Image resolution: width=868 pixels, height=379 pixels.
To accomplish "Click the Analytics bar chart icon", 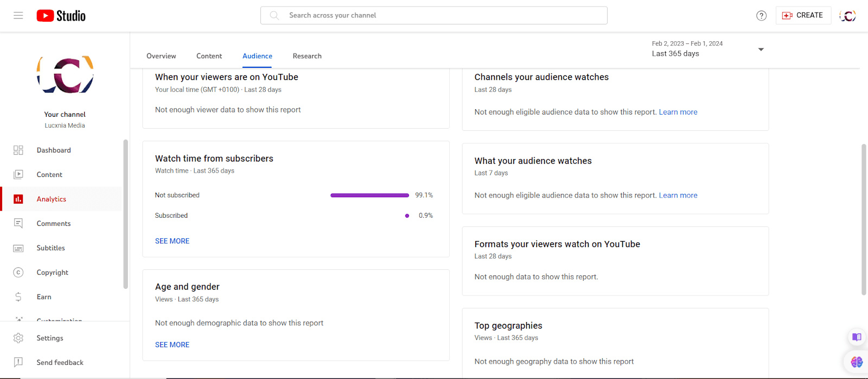I will 18,199.
